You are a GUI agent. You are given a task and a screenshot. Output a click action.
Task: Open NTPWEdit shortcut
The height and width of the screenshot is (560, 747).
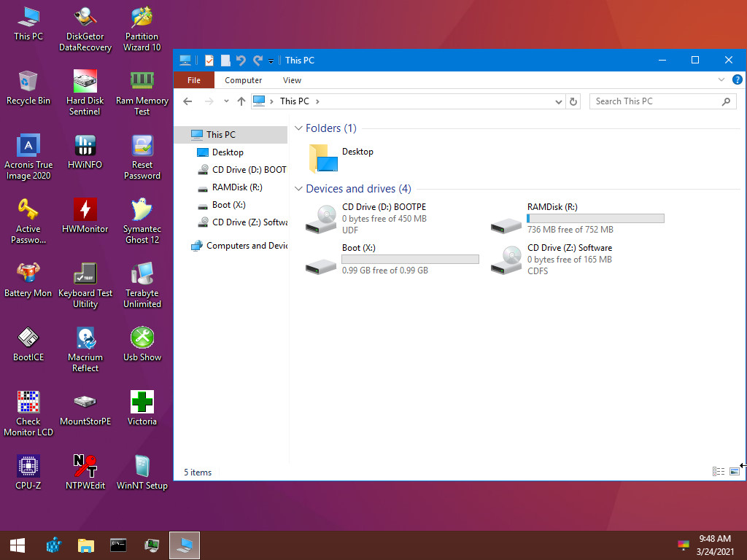[x=85, y=472]
